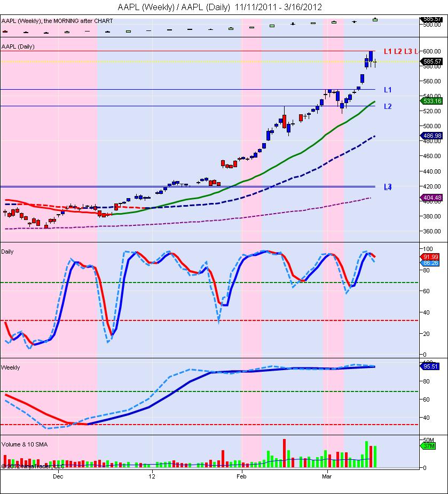This screenshot has height=494, width=448.
Task: Click the "Dec" date axis label
Action: [x=58, y=476]
